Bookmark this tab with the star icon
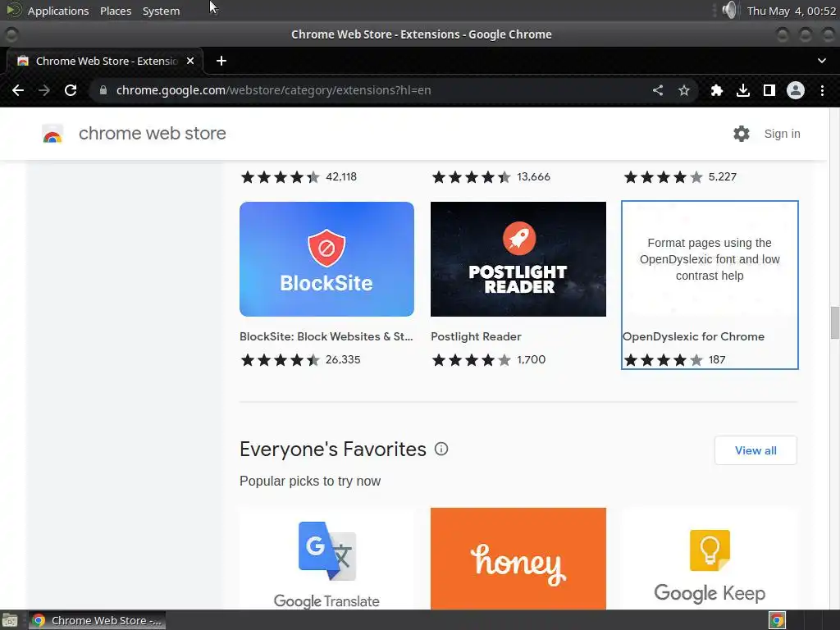Image resolution: width=840 pixels, height=630 pixels. (684, 90)
